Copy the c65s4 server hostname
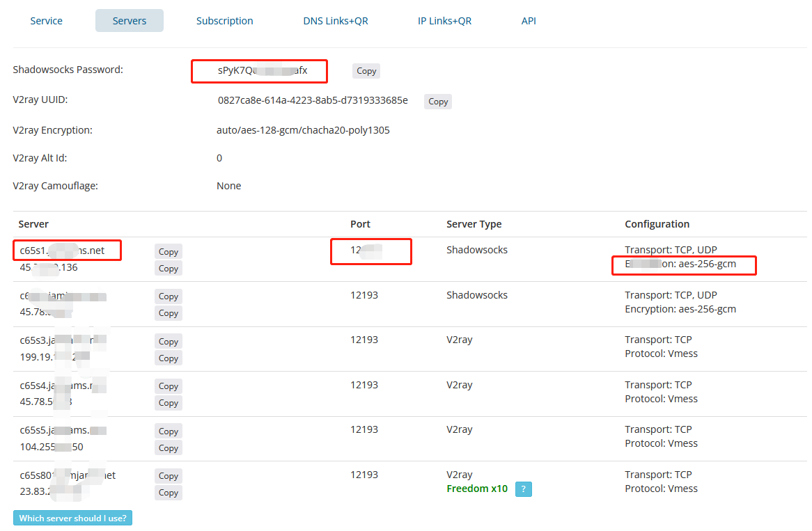This screenshot has width=812, height=531. [168, 386]
